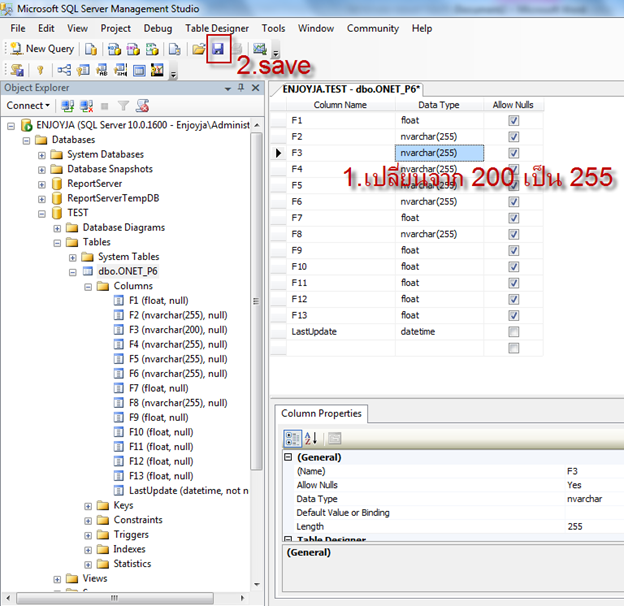Uncheck Allow Nulls for column F3
The image size is (624, 606).
[514, 153]
